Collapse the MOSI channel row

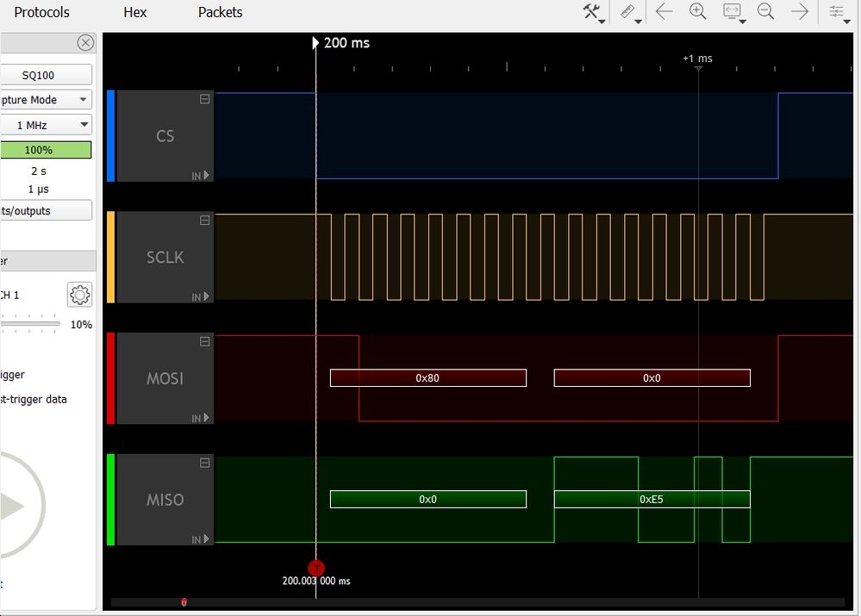click(204, 341)
